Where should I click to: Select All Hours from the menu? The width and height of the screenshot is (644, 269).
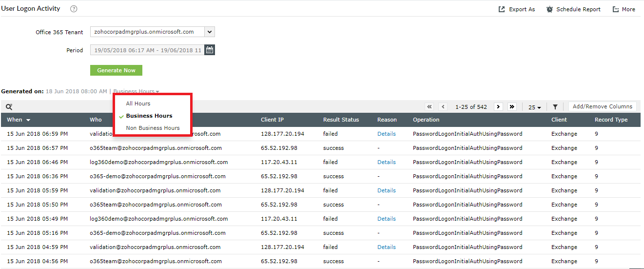coord(138,103)
